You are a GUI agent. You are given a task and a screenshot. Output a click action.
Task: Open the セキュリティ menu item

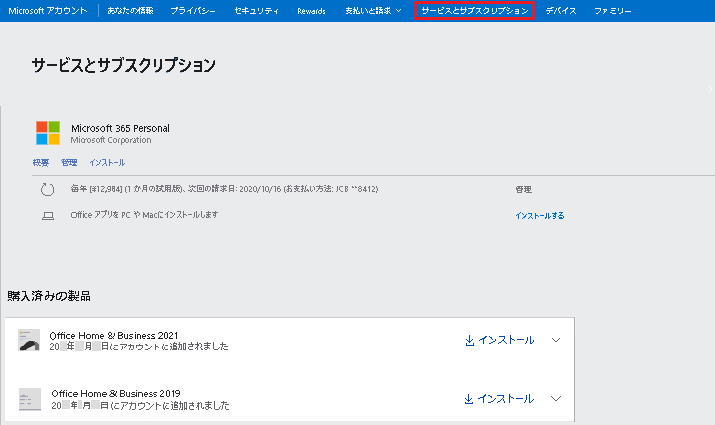256,10
